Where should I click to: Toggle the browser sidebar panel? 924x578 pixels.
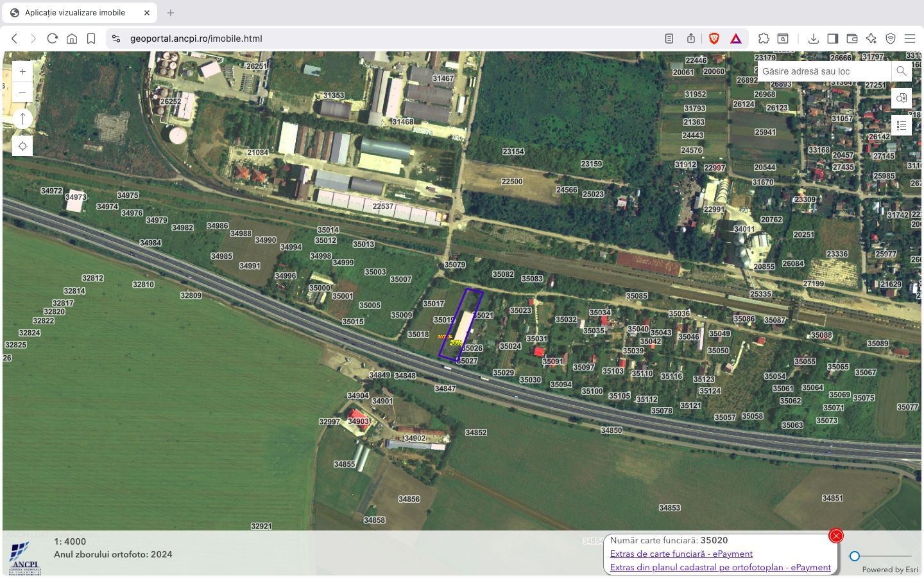(x=833, y=39)
